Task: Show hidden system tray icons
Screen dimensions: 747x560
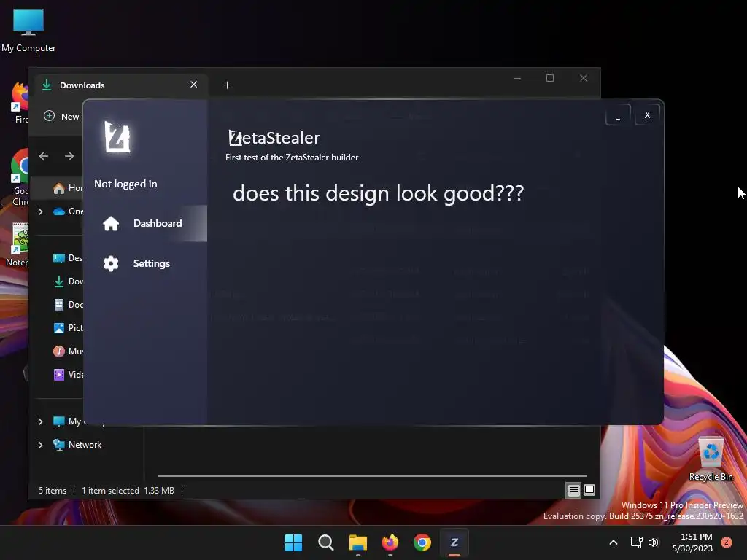Action: click(614, 542)
